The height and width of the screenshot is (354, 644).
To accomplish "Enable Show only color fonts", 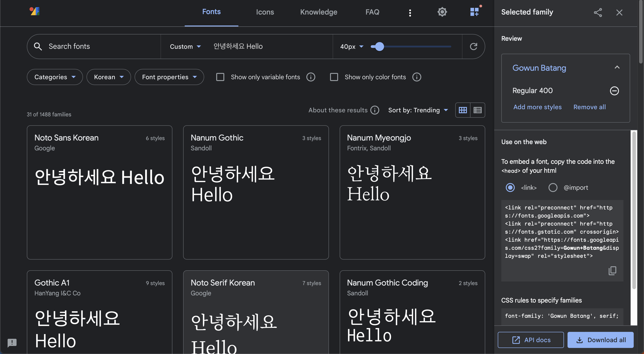I will [334, 77].
